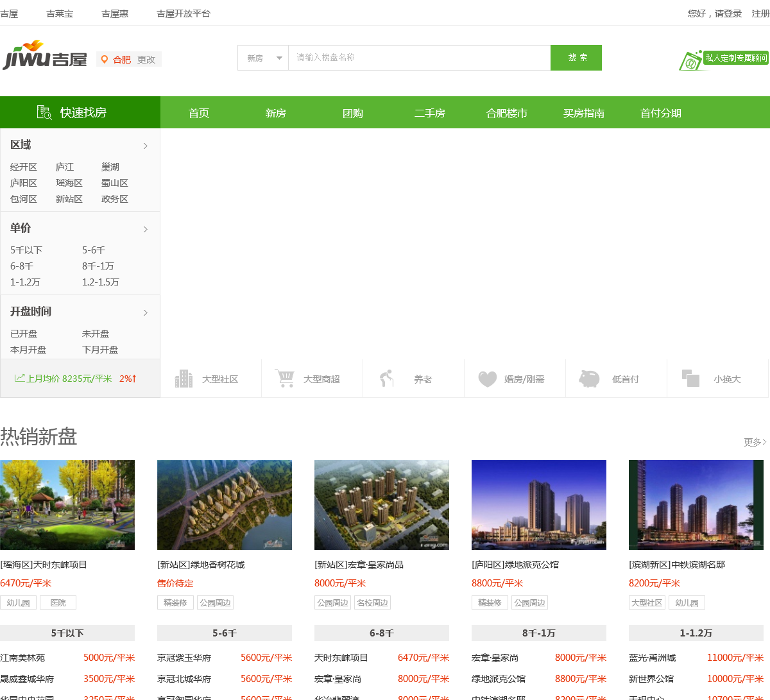Filter by 包河区 district
This screenshot has width=770, height=700.
click(24, 199)
